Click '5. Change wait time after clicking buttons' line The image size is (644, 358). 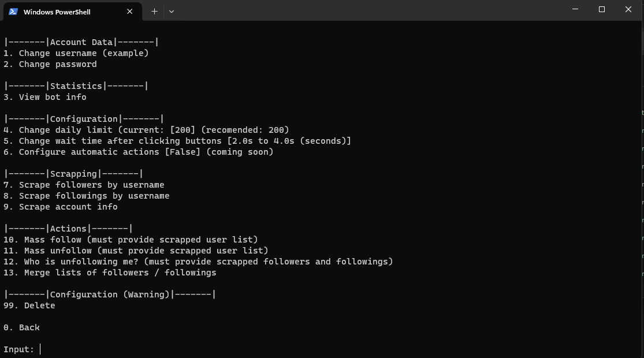point(177,141)
